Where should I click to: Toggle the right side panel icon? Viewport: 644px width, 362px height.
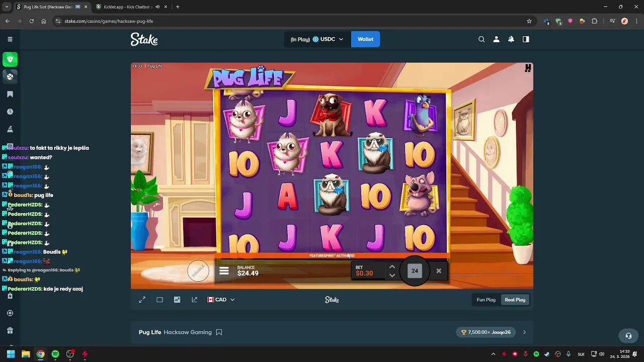tap(526, 39)
